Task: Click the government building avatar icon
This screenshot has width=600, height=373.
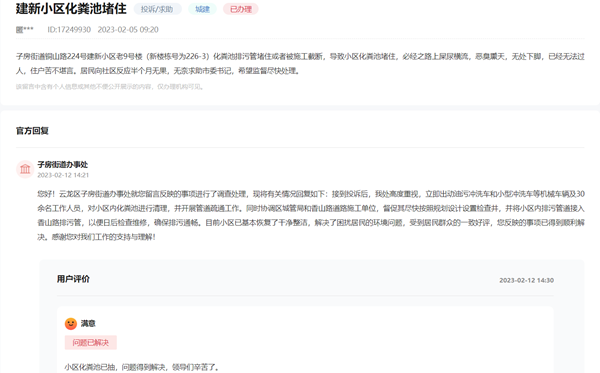Action: tap(25, 169)
